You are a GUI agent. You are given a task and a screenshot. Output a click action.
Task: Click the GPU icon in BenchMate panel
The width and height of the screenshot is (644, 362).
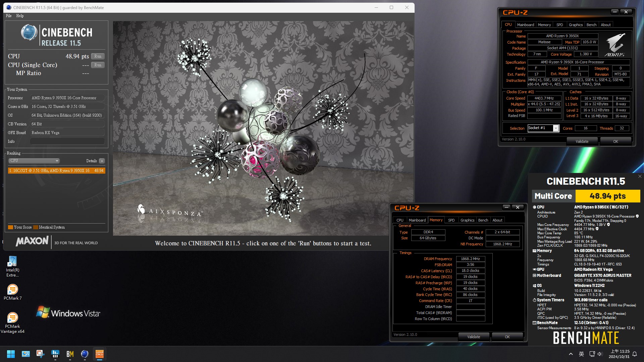pos(535,269)
